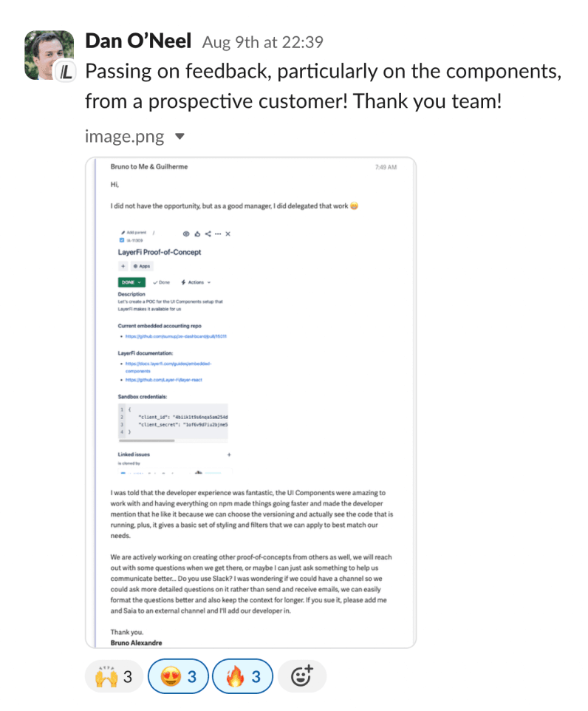Click the Apps button in ticket
This screenshot has width=588, height=711.
point(142,266)
